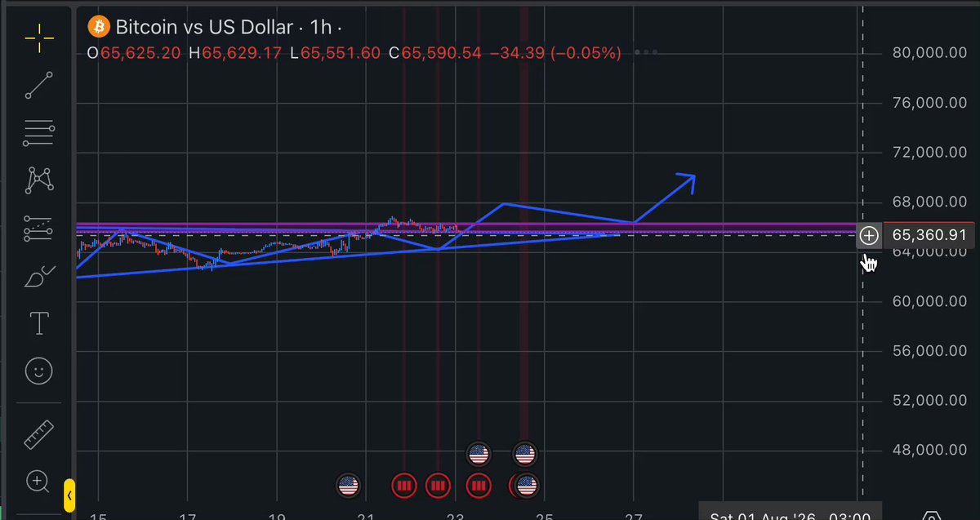Activate the Text annotation tool

(x=38, y=324)
